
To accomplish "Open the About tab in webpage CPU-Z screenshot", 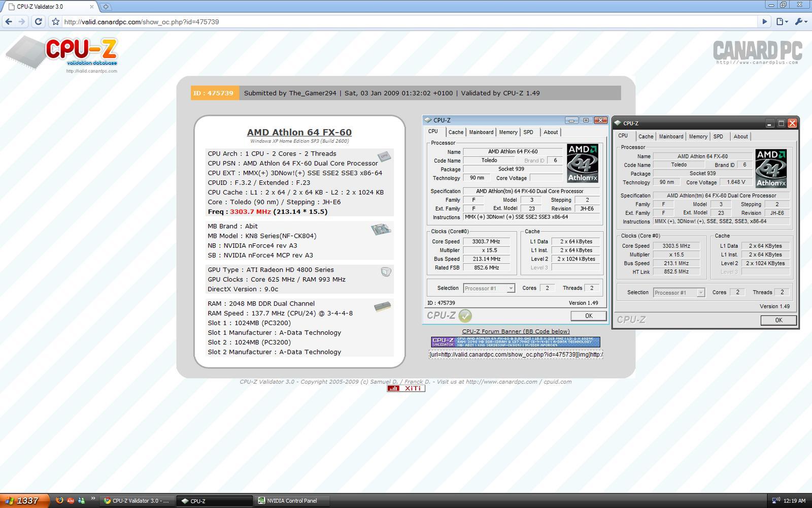I will click(x=551, y=132).
